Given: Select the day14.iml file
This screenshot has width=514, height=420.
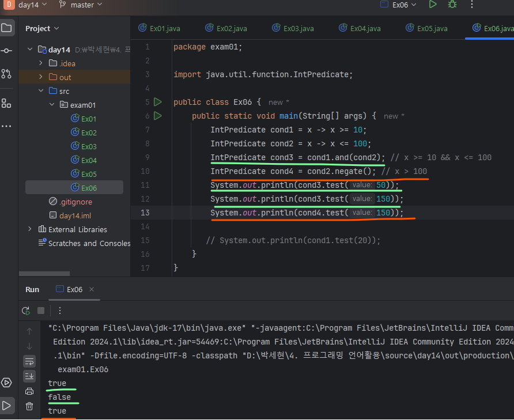Looking at the screenshot, I should pos(70,215).
